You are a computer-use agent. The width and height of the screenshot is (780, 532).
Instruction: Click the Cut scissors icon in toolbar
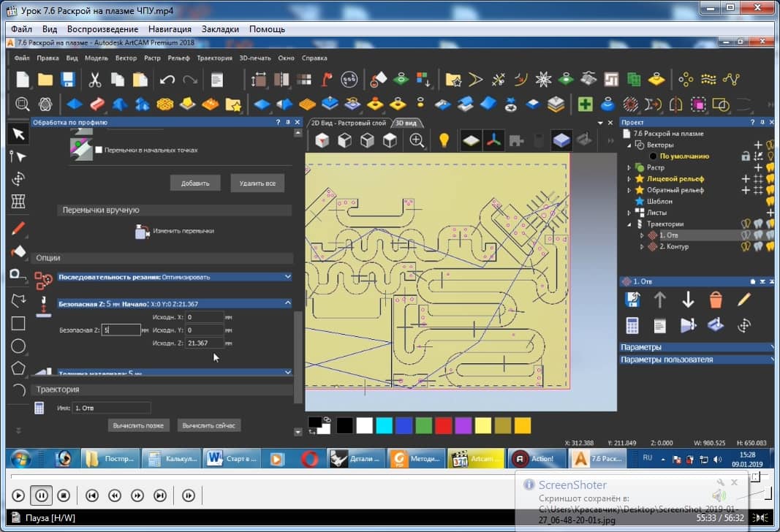pos(95,80)
